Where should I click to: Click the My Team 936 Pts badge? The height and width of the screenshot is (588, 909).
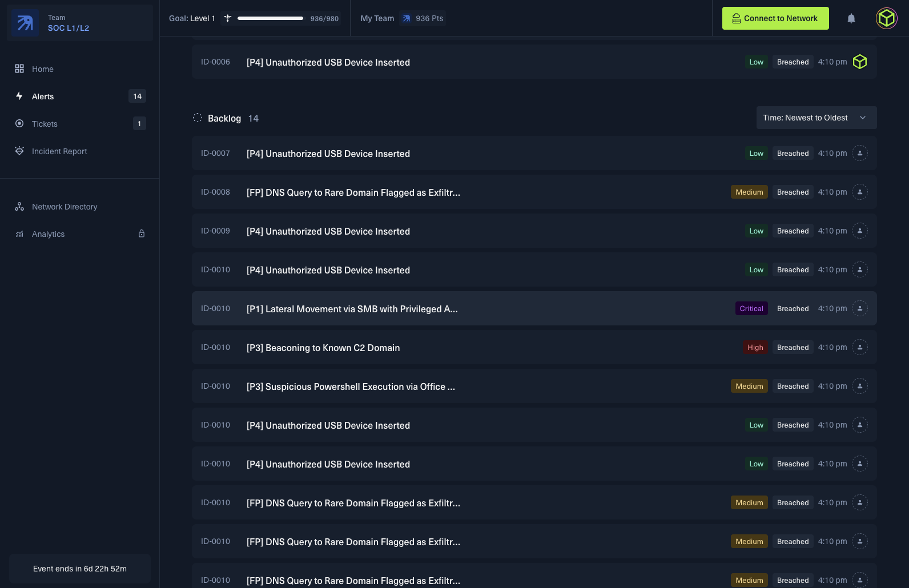tap(423, 18)
